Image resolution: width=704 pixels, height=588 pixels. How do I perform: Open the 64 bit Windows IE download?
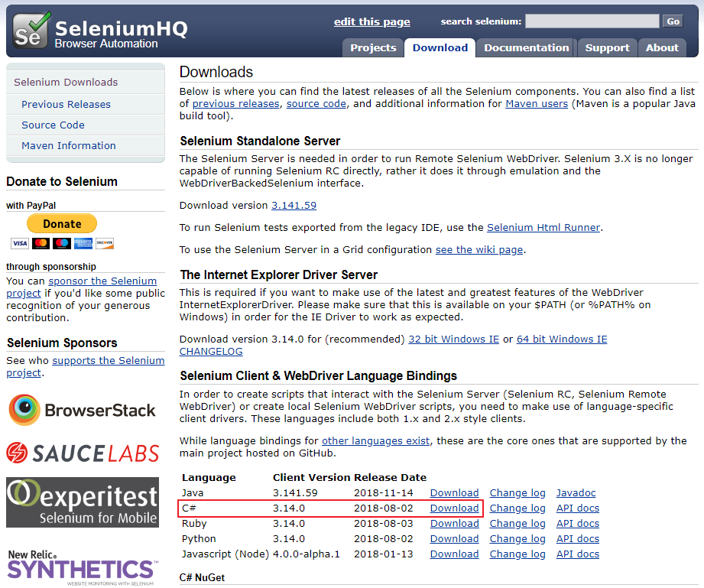[x=561, y=339]
